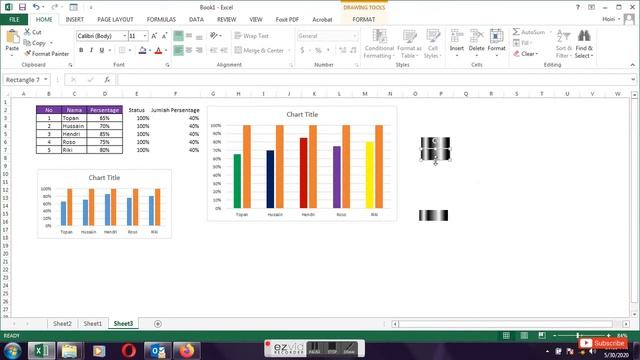The height and width of the screenshot is (360, 640).
Task: Click inside the formula bar field
Action: (372, 80)
